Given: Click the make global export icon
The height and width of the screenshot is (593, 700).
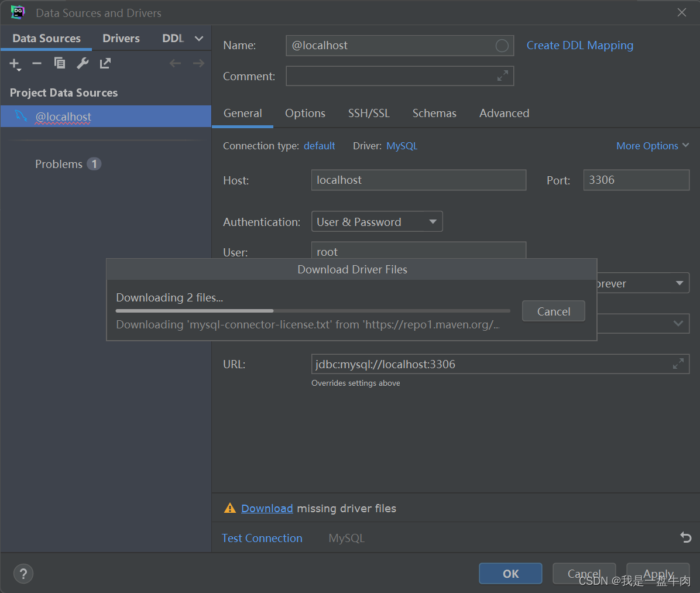Looking at the screenshot, I should (105, 63).
